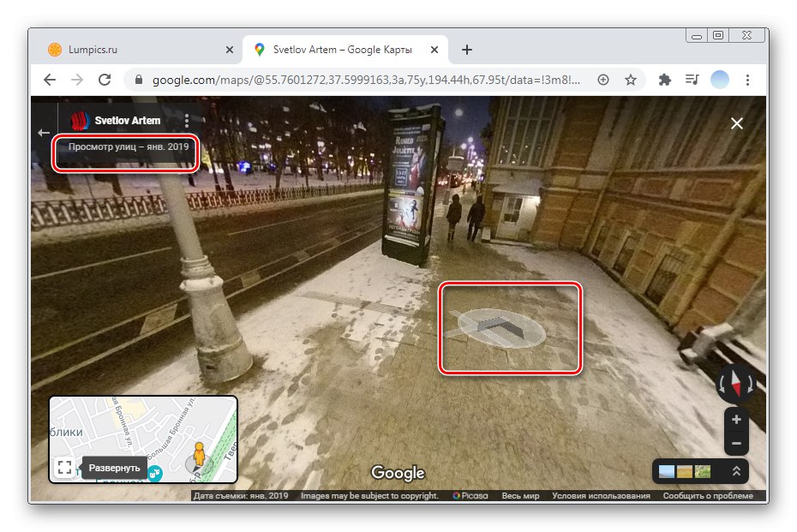Open the Условия использования link
Screen dimensions: 797x532
click(x=601, y=496)
